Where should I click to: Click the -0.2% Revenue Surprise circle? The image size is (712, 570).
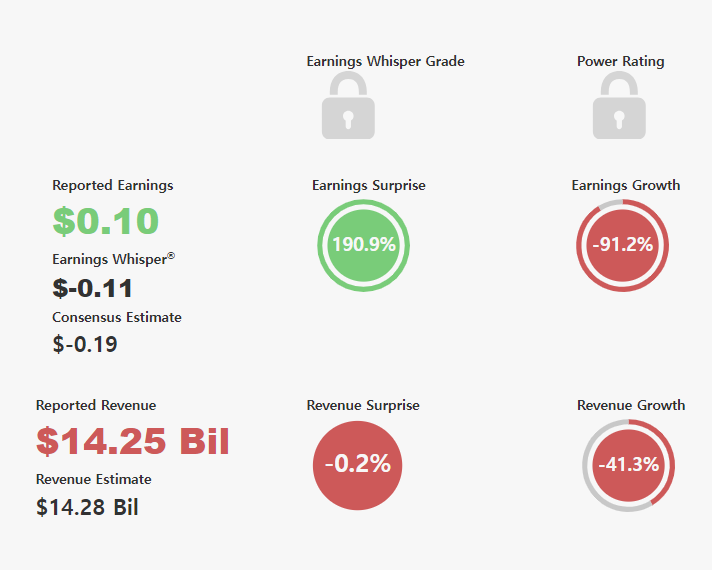click(x=357, y=465)
